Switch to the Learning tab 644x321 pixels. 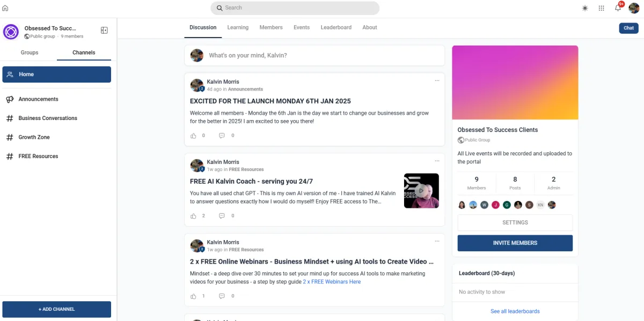click(238, 27)
